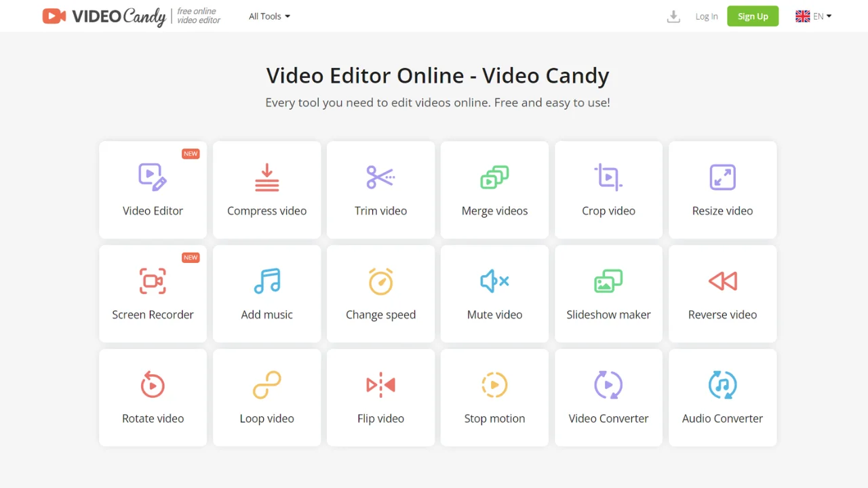
Task: Click the download arrow icon near Log In
Action: [x=673, y=16]
